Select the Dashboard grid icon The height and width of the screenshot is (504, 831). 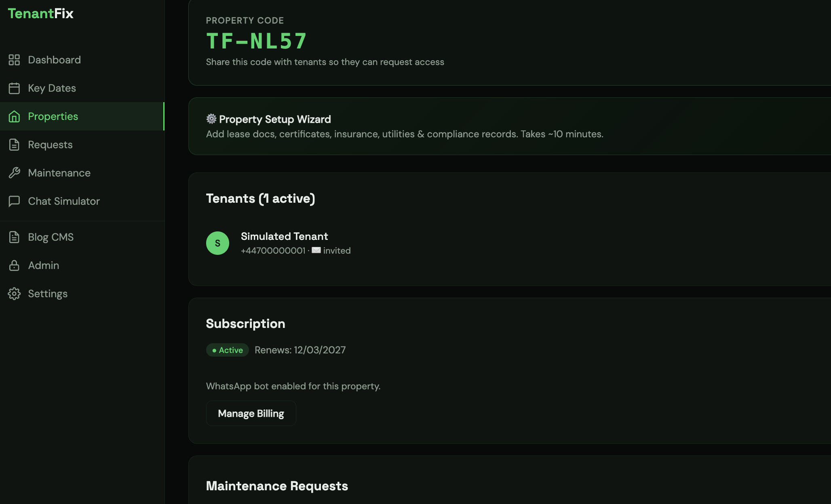pos(15,60)
